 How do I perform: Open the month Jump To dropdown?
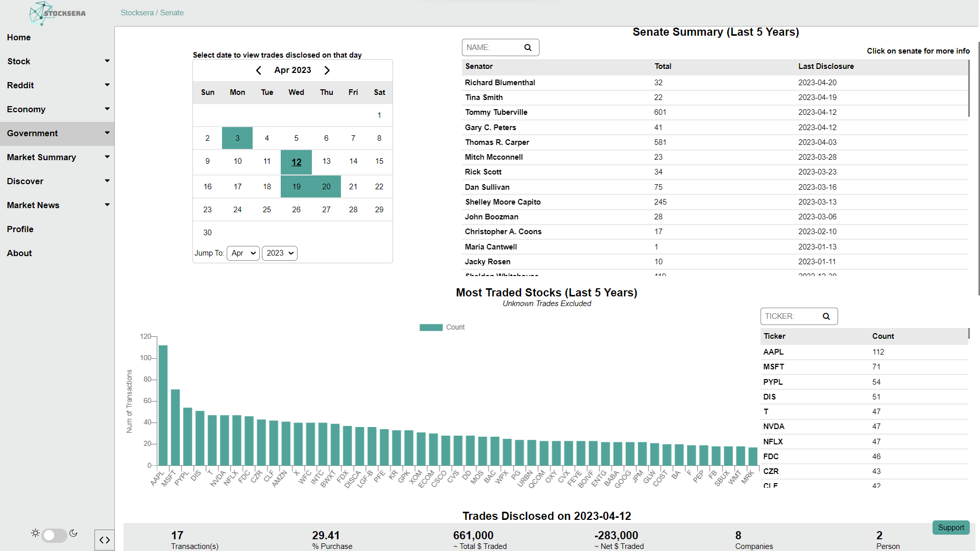coord(243,253)
